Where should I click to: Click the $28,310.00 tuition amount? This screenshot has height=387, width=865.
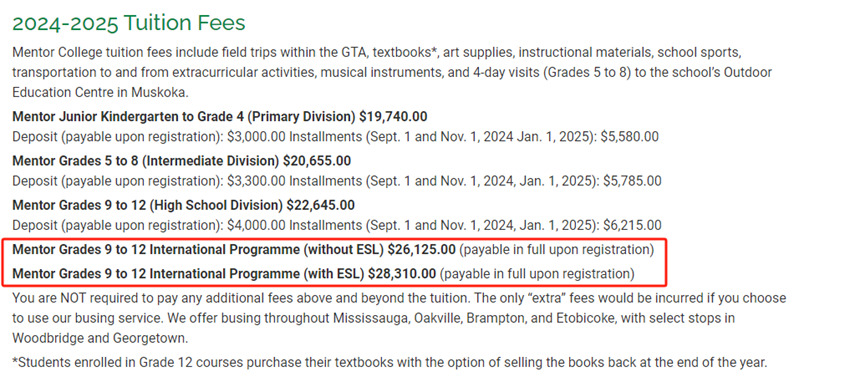pos(402,274)
